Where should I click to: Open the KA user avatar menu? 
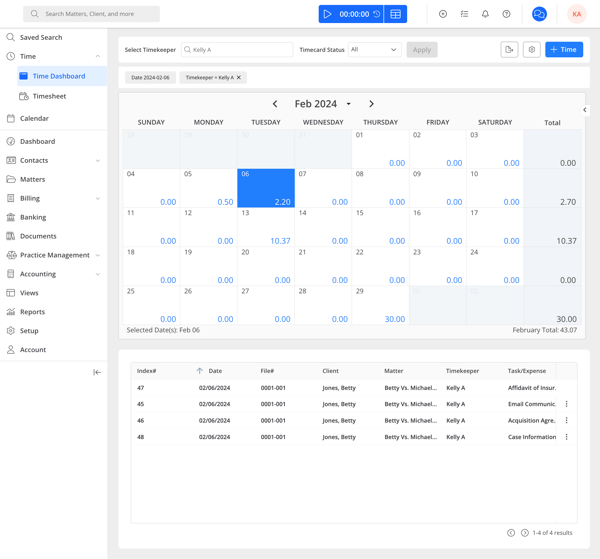(577, 14)
